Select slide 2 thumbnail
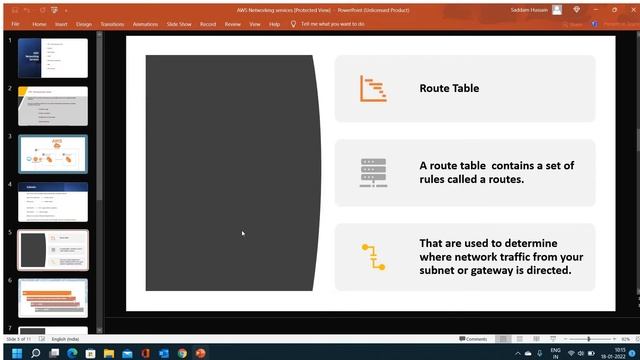This screenshot has height=360, width=640. click(53, 106)
